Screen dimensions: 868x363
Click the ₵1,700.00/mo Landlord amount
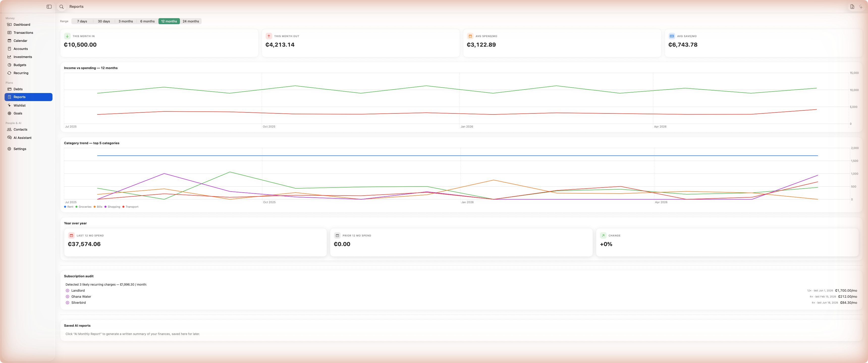[846, 291]
